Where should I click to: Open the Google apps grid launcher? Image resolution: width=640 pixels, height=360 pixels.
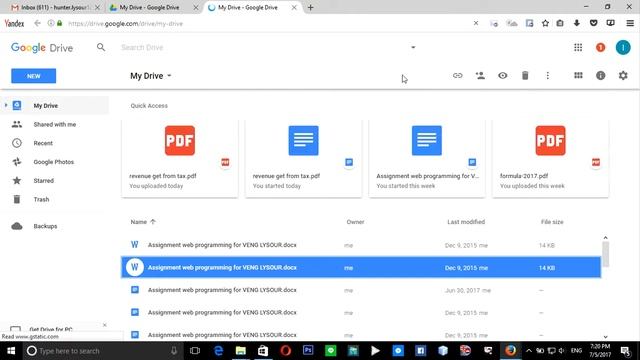(578, 47)
